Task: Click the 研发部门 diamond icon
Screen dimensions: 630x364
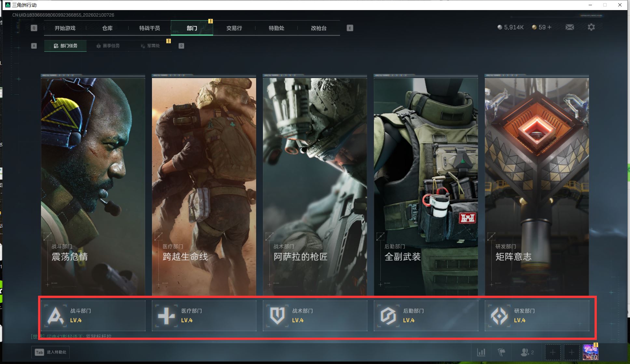Action: click(x=499, y=316)
